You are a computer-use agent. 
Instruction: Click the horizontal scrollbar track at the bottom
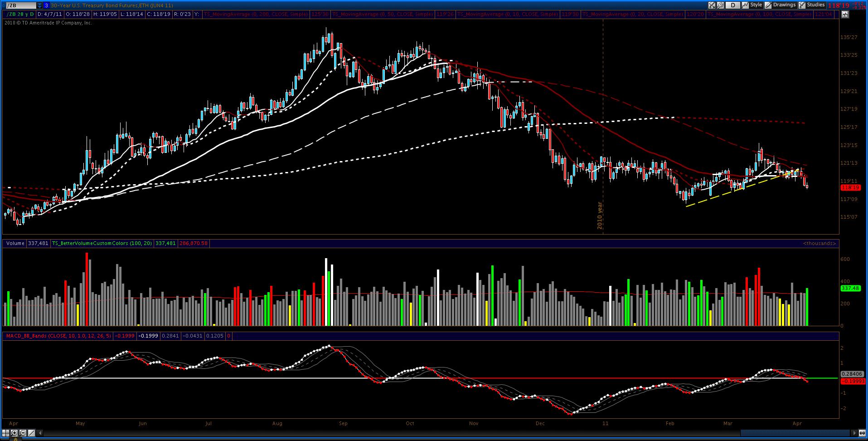pyautogui.click(x=446, y=433)
